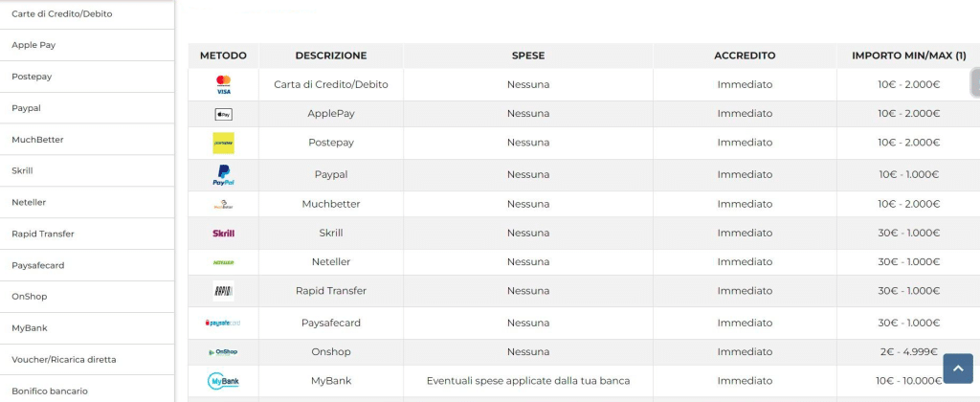
Task: Click the MyBank logo icon
Action: [223, 381]
